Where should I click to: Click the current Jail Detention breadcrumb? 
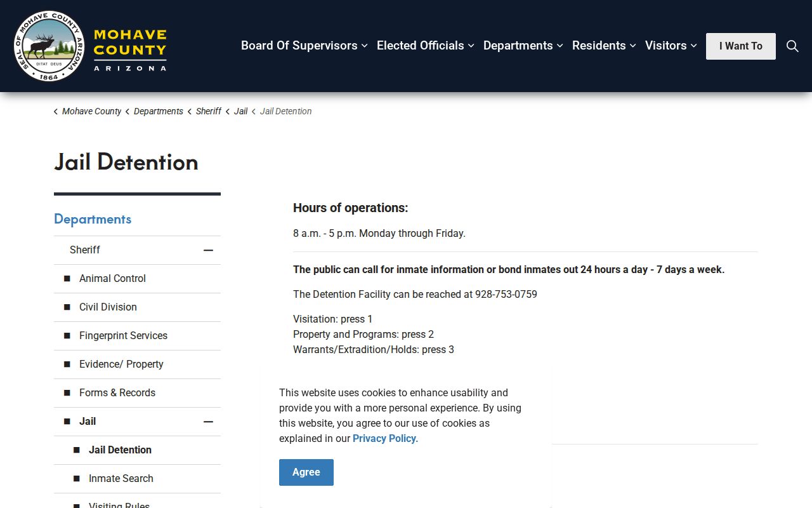coord(286,111)
